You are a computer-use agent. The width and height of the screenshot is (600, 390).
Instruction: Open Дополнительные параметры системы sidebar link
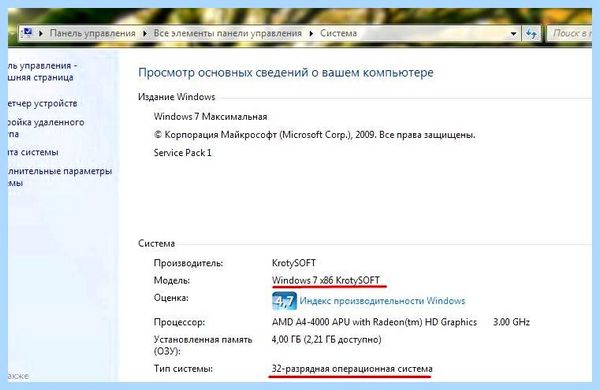click(x=60, y=176)
